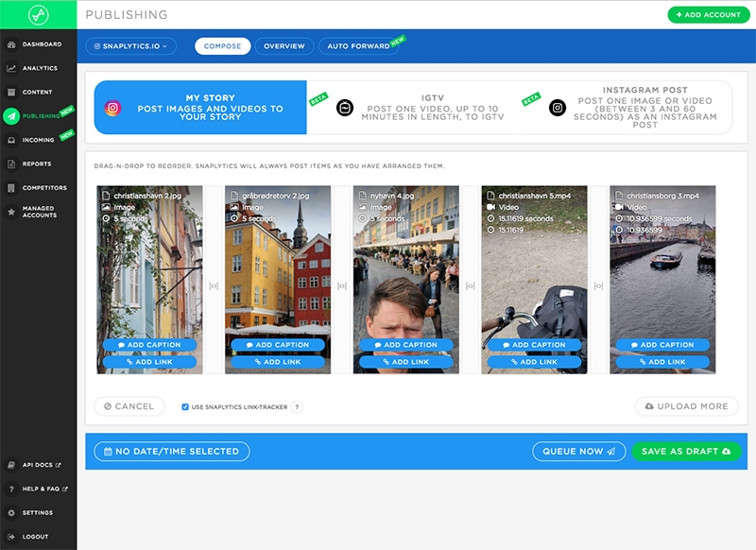Click the Snaplytics logo icon

(38, 15)
